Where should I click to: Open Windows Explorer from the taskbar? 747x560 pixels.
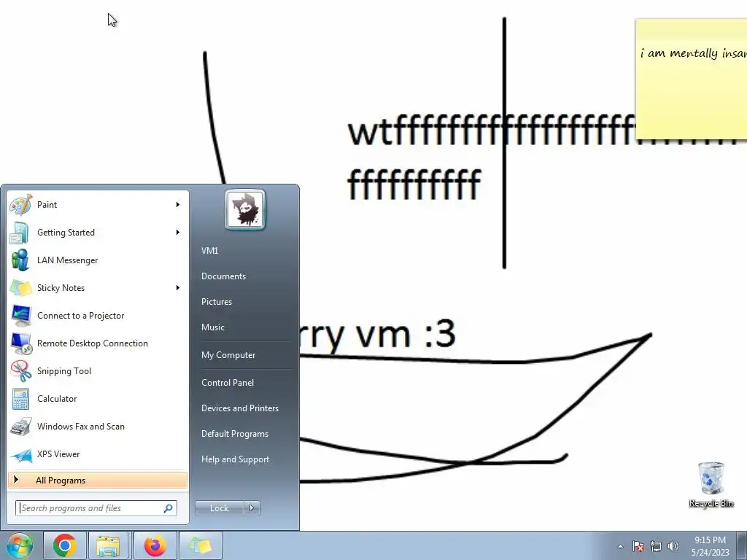pos(108,545)
